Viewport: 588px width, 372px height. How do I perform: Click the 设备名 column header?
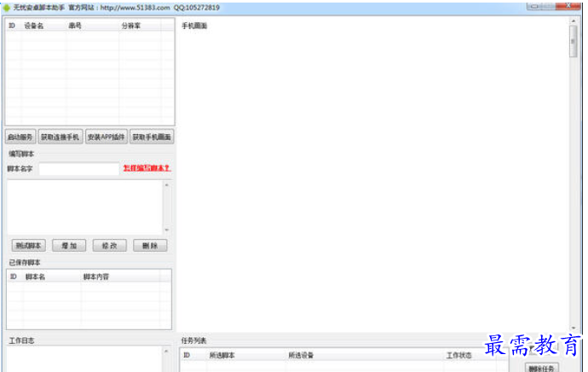tap(34, 26)
